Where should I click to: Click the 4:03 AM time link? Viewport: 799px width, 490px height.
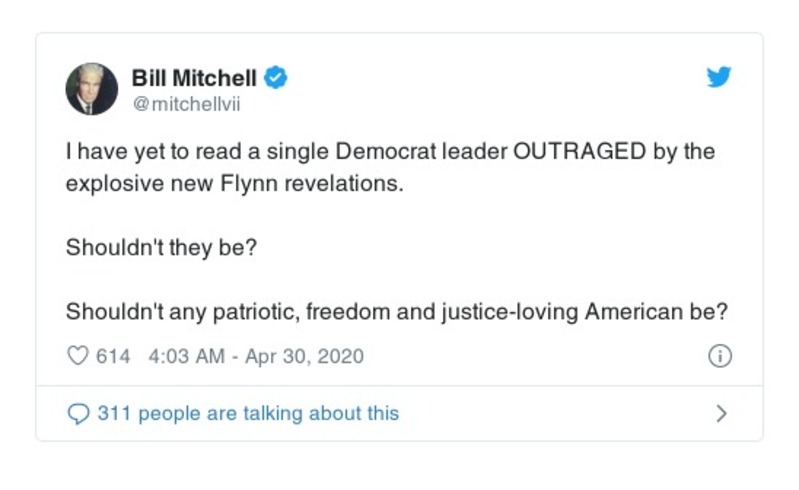click(x=186, y=356)
